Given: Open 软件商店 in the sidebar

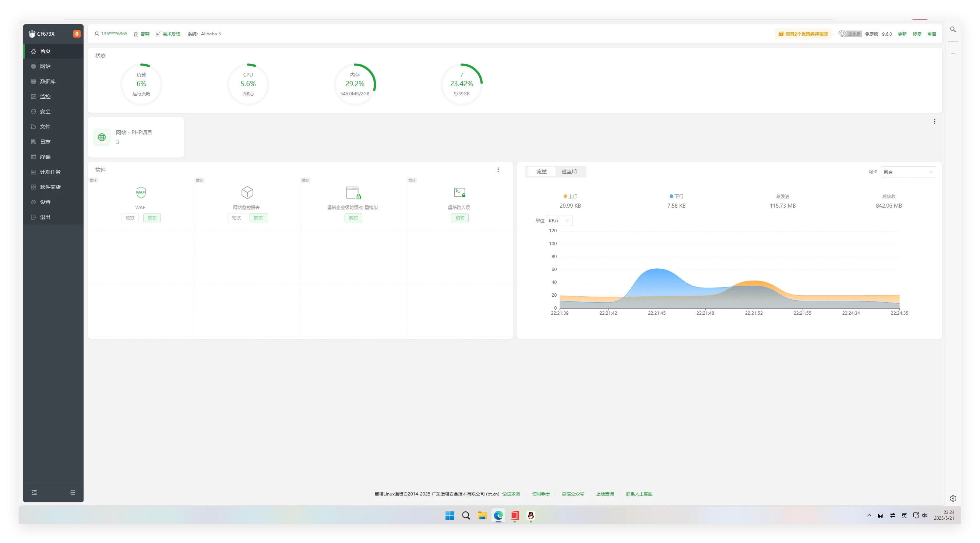Looking at the screenshot, I should coord(50,187).
